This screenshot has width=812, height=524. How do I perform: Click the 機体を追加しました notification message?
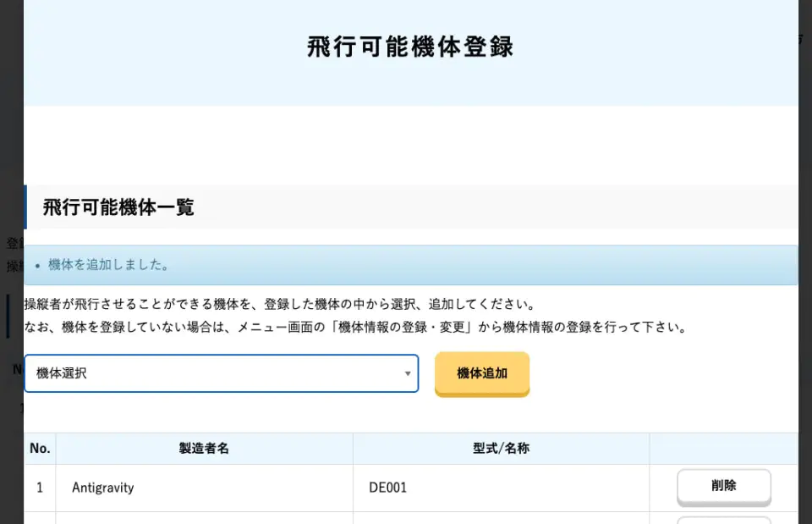(x=109, y=265)
